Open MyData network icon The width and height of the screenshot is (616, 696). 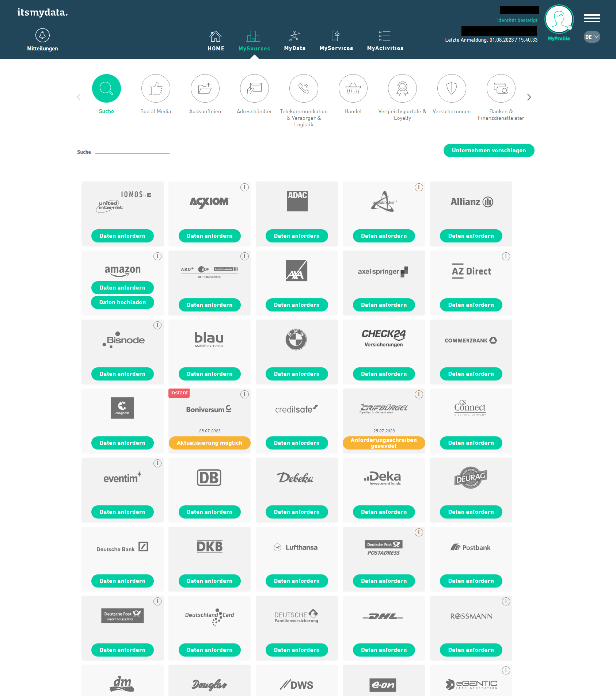294,36
